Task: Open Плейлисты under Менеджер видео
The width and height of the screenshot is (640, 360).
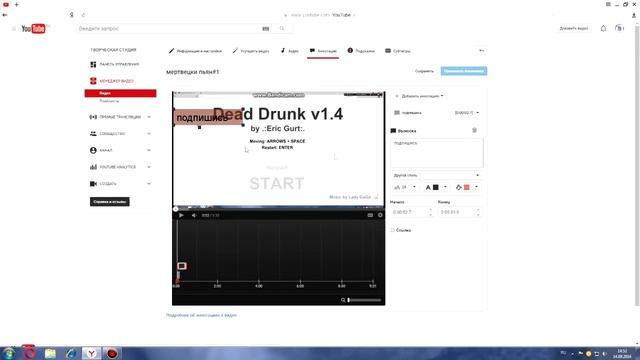Action: (x=109, y=101)
